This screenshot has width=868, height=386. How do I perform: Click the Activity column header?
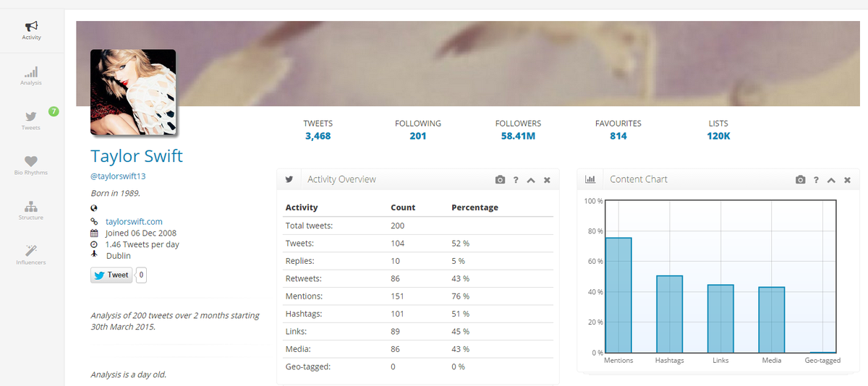point(302,207)
